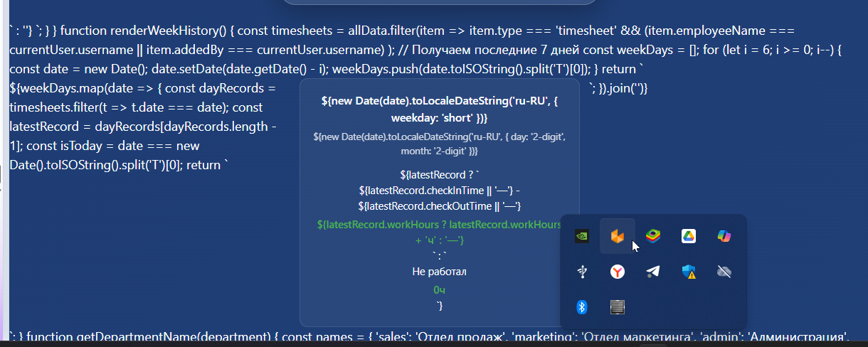Screen dimensions: 868x347
Task: Open Yandex Browser tray icon
Action: coord(617,272)
